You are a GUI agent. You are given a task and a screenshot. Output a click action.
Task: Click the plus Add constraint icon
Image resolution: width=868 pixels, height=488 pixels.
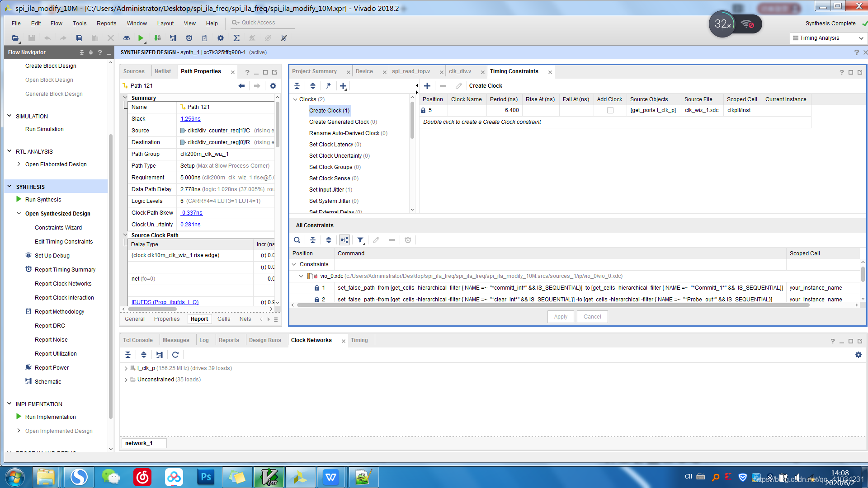pos(427,86)
